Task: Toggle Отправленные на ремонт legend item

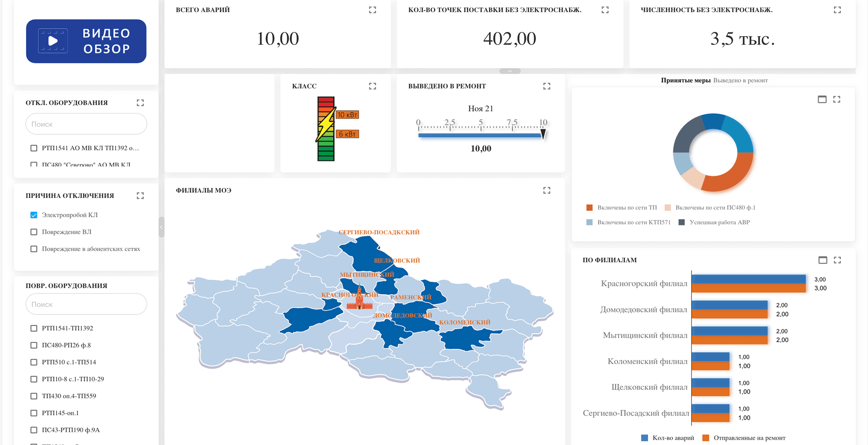Action: click(x=744, y=438)
